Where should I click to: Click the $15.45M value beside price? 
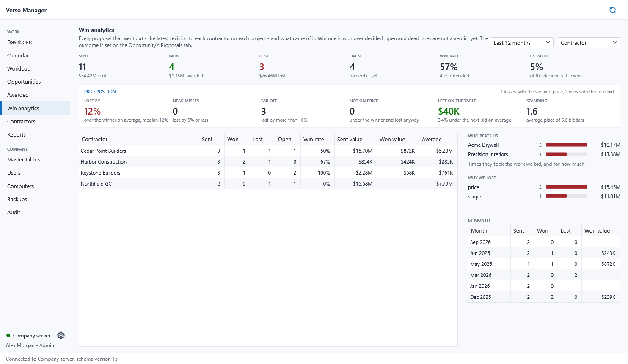(610, 187)
